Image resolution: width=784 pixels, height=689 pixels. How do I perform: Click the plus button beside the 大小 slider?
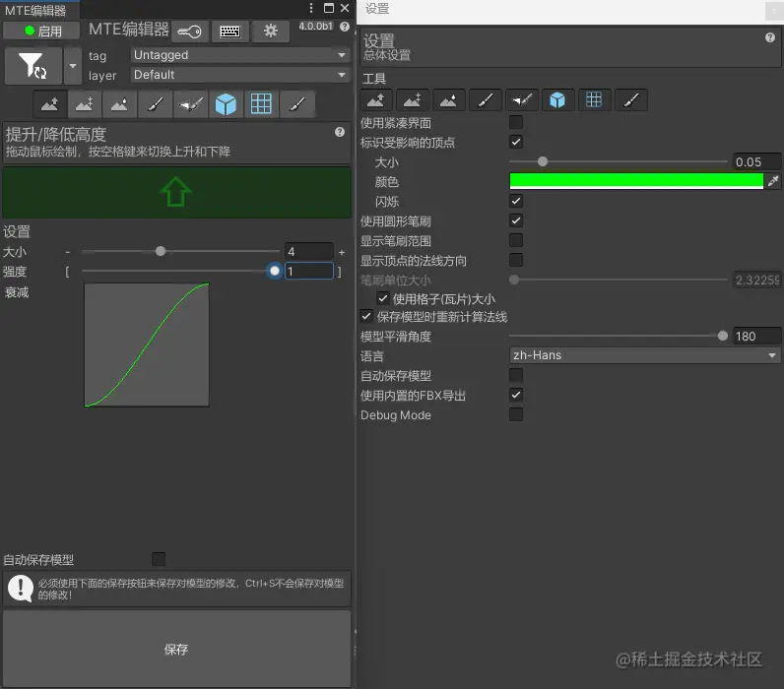(x=342, y=252)
